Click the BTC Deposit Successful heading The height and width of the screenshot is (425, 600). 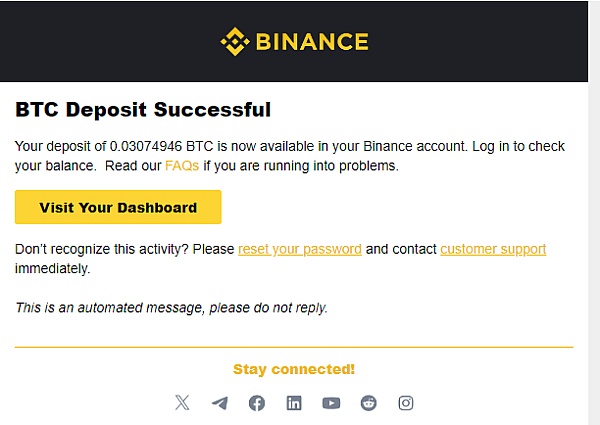click(x=143, y=110)
